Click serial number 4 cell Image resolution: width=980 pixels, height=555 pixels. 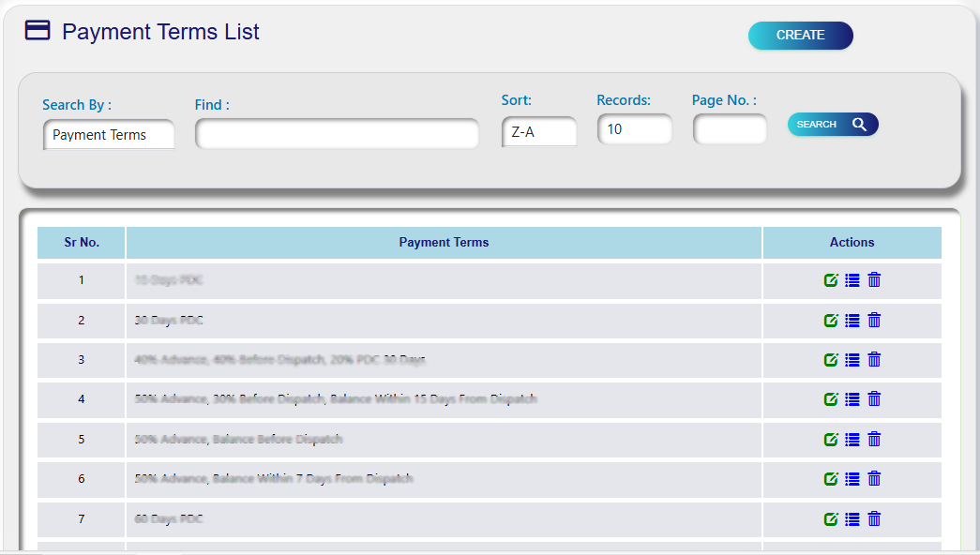82,399
